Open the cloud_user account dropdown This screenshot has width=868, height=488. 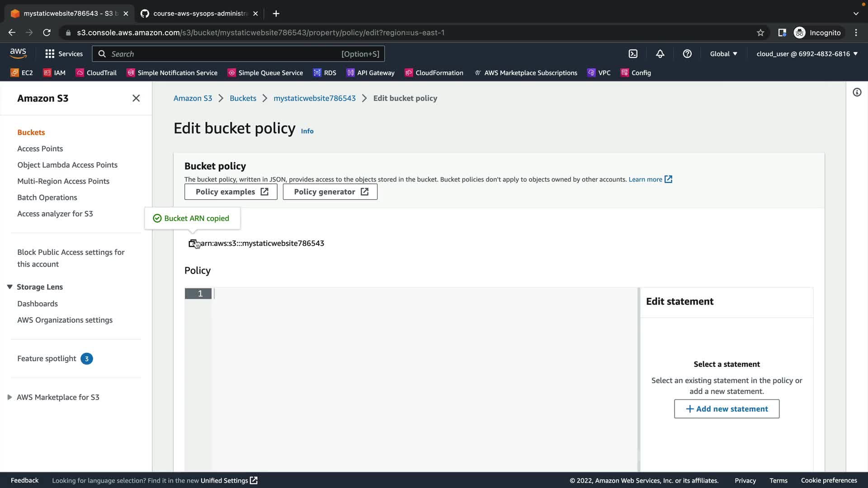pyautogui.click(x=807, y=54)
